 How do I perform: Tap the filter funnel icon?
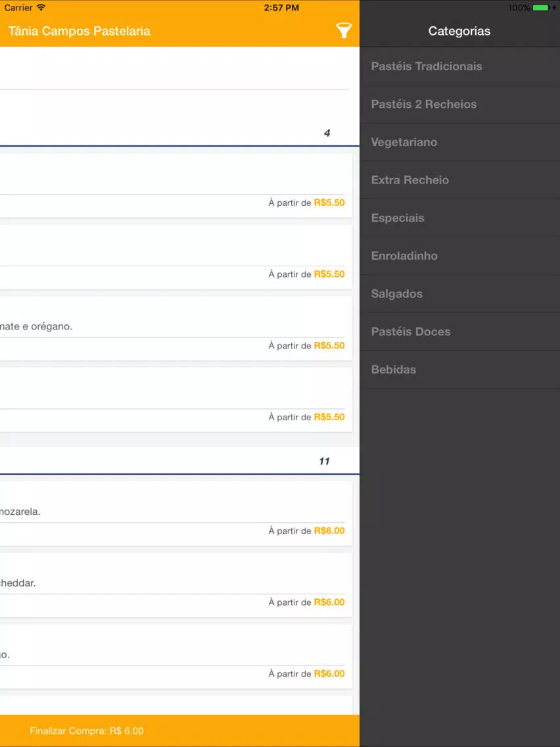344,30
